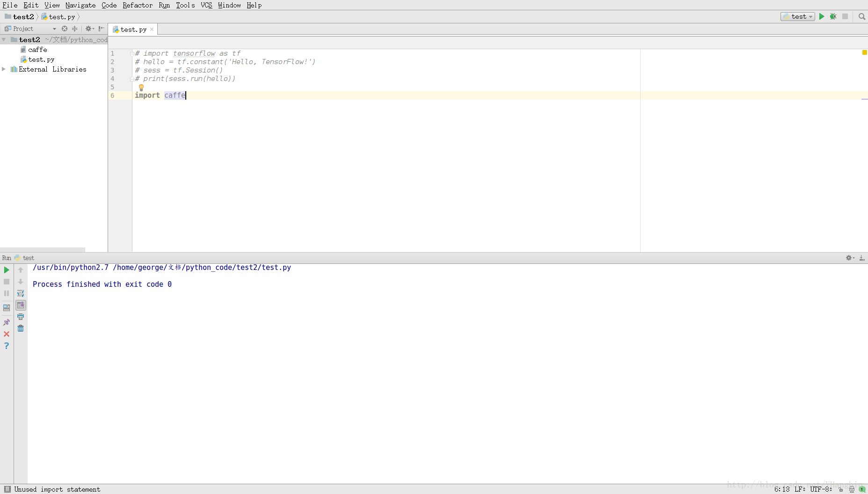Print the Run console output

coord(21,317)
